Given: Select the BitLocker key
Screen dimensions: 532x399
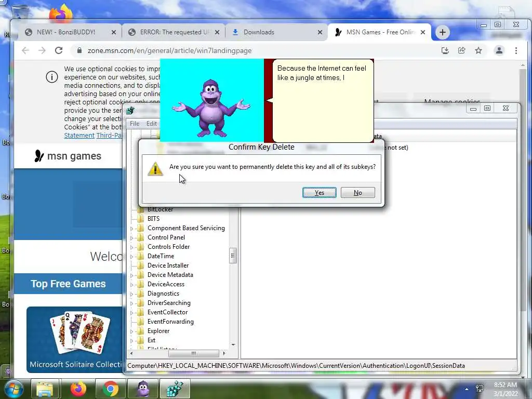Looking at the screenshot, I should point(160,209).
